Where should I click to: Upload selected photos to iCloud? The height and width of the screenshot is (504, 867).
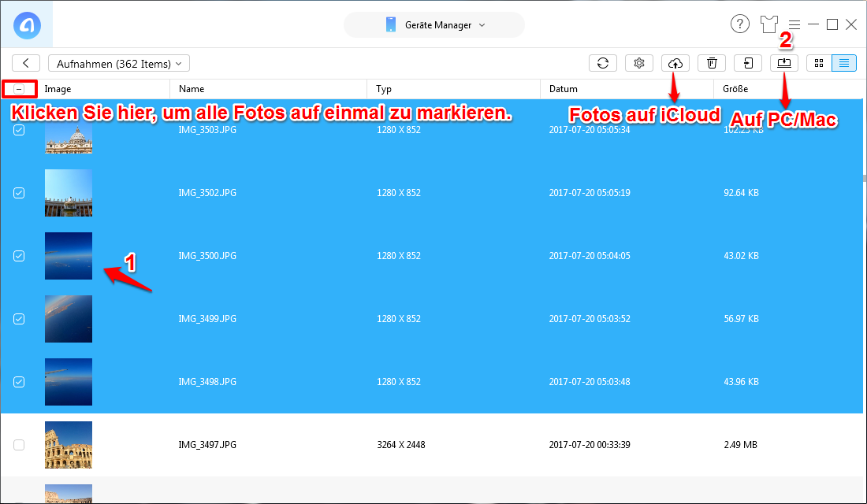675,63
